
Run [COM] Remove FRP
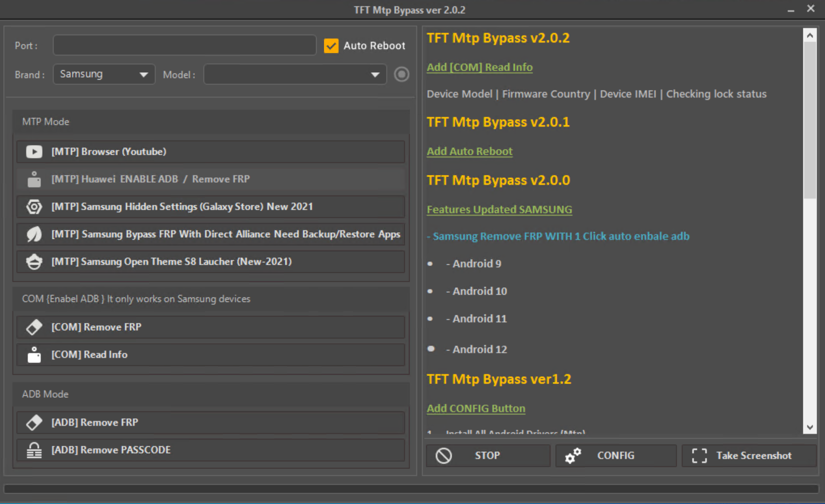[211, 327]
